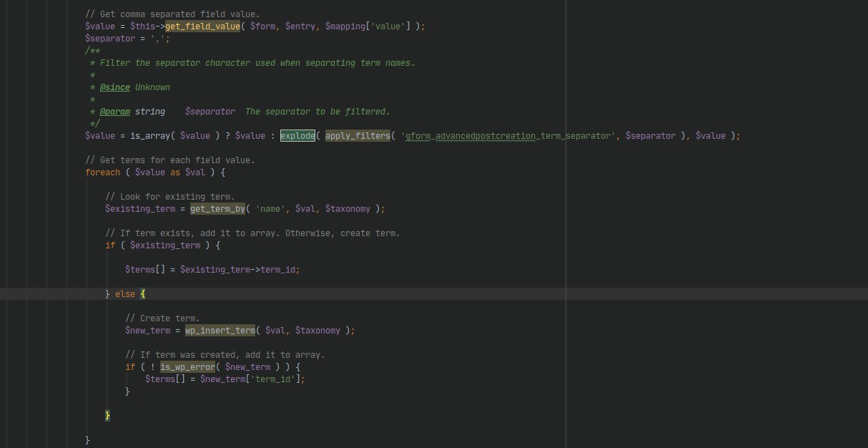Click the ',' separator string literal
The width and height of the screenshot is (868, 448).
(157, 39)
